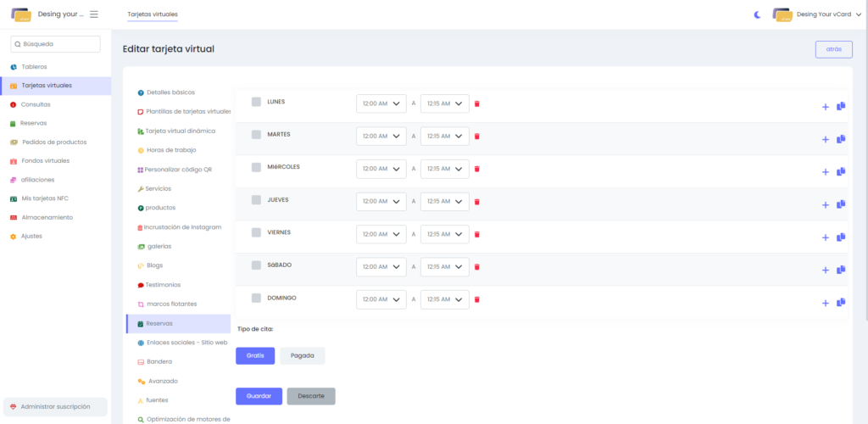This screenshot has width=868, height=424.
Task: Delete the LUNES time slot with trash icon
Action: point(476,103)
